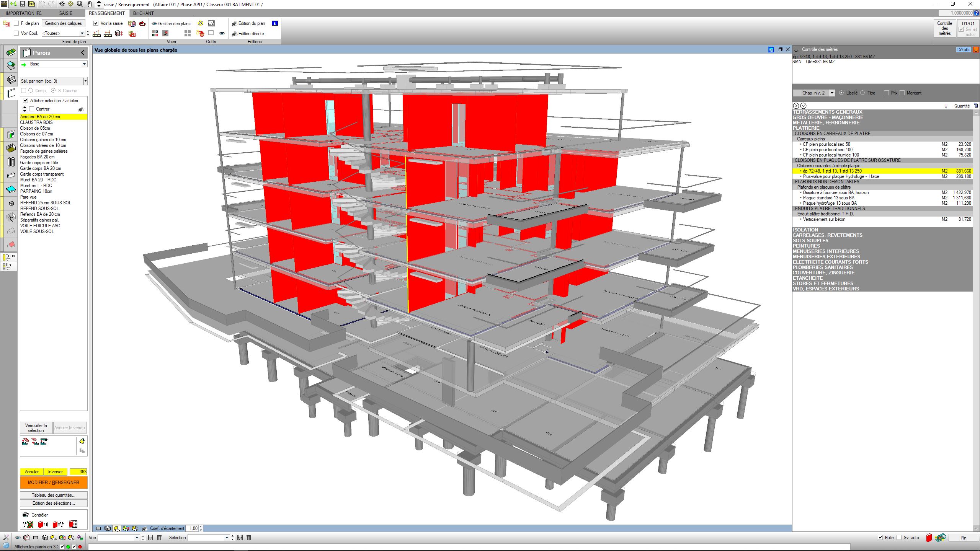The height and width of the screenshot is (551, 980).
Task: Select the Titre radio button
Action: tap(862, 93)
